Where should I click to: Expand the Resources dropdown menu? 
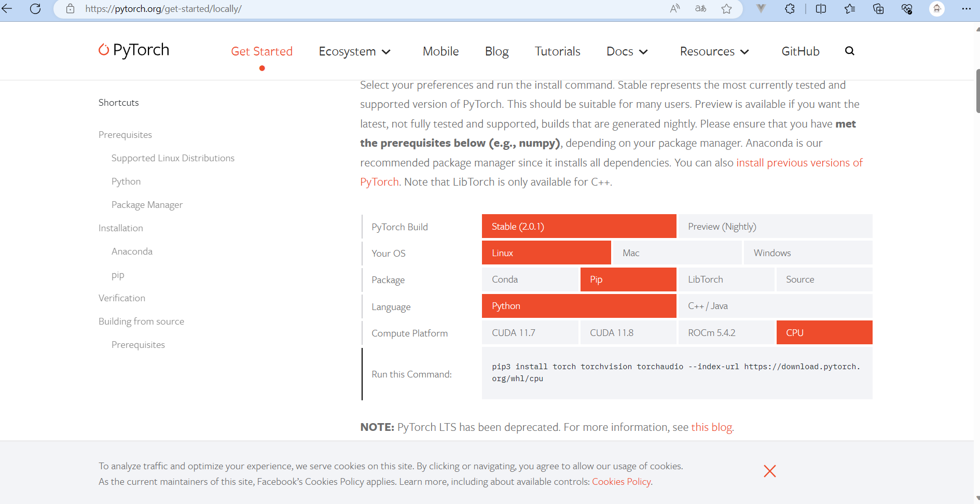pos(714,51)
